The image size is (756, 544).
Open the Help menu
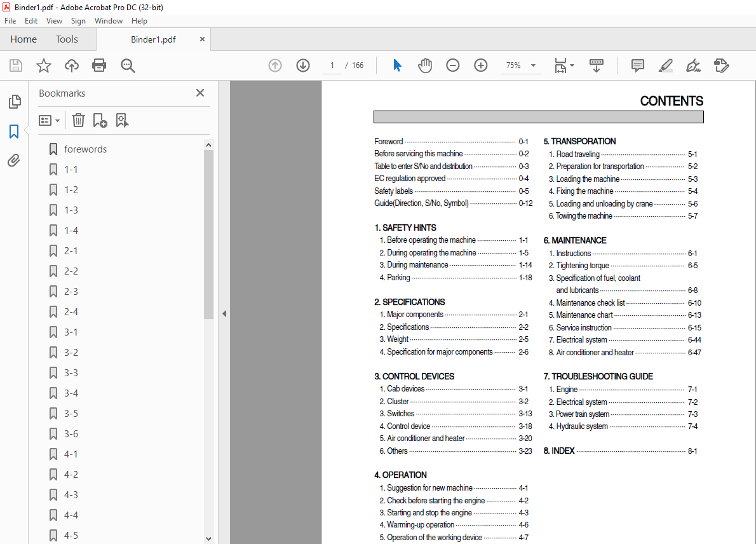(139, 21)
